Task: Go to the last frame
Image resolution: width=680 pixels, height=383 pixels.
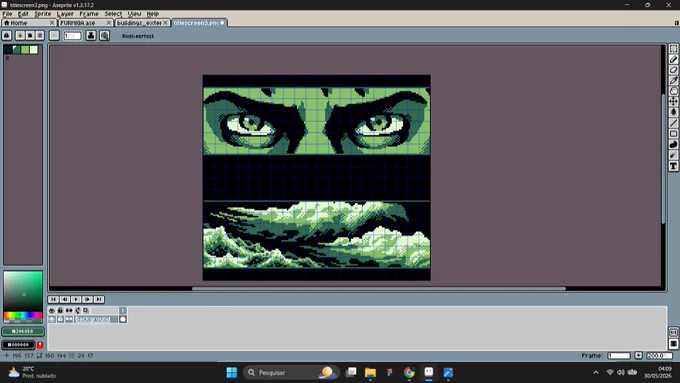Action: (x=99, y=299)
